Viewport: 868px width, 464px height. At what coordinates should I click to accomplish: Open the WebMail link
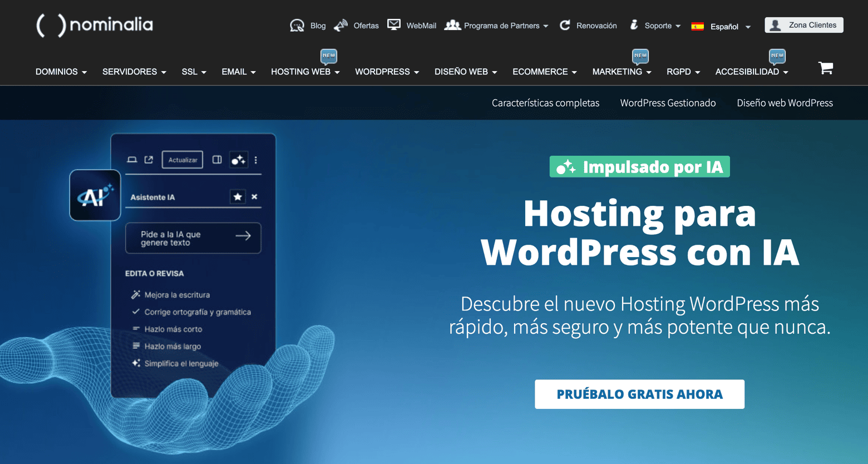(x=421, y=26)
